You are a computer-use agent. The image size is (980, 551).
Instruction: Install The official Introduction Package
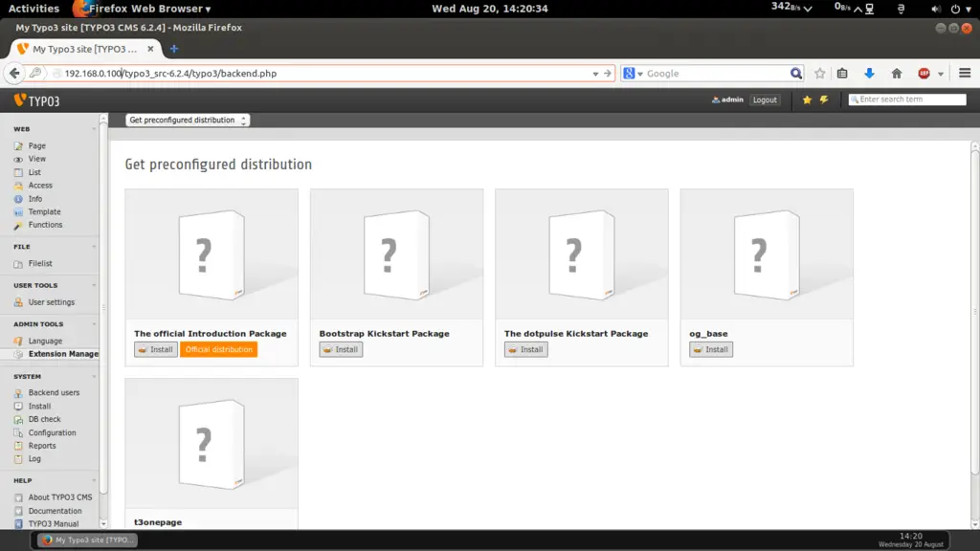[156, 350]
